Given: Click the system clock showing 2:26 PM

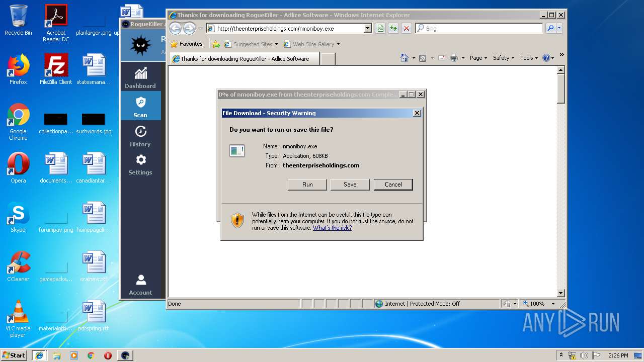Looking at the screenshot, I should (618, 355).
